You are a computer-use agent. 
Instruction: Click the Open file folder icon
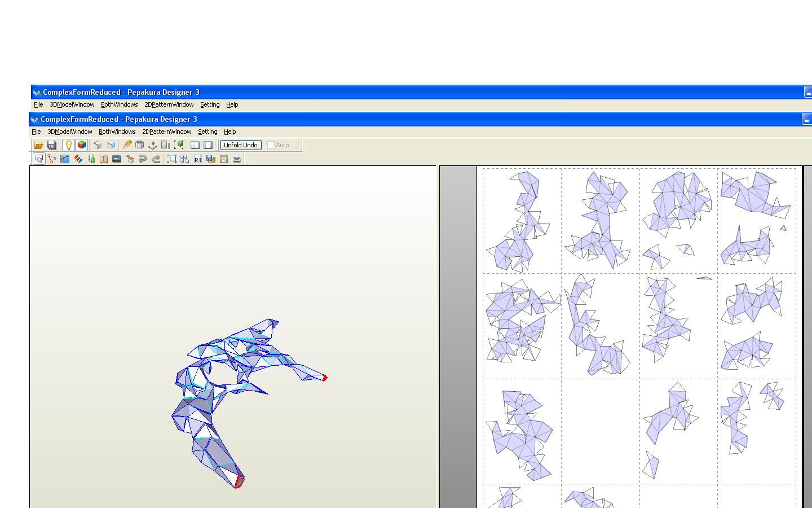click(x=38, y=145)
